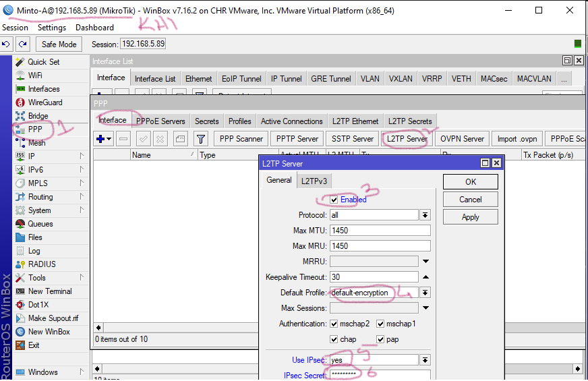Image resolution: width=588 pixels, height=381 pixels.
Task: Click the Redo arrow icon
Action: tap(22, 45)
